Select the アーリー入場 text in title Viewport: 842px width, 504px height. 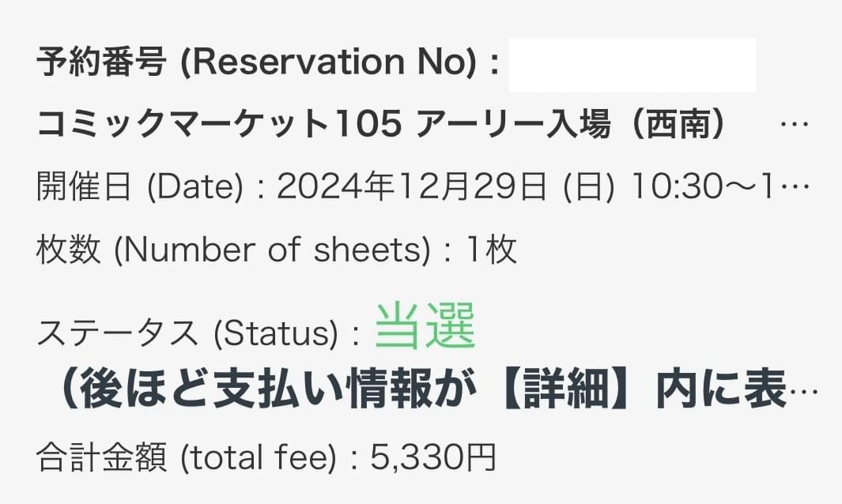tap(513, 124)
